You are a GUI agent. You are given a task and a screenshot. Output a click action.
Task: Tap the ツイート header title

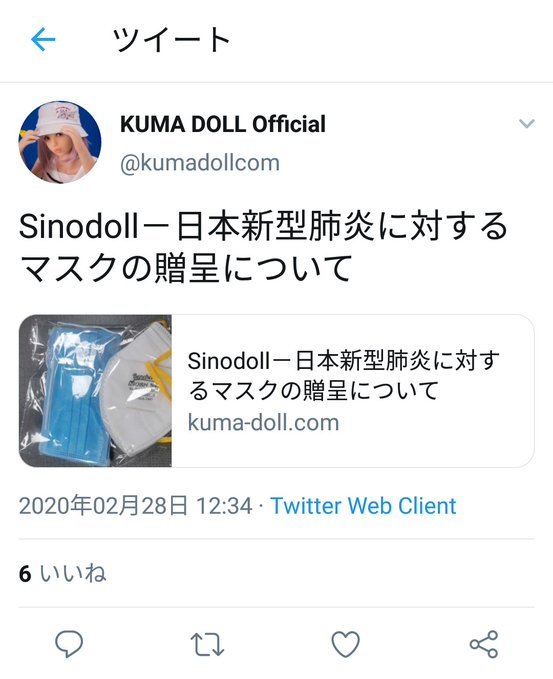171,39
